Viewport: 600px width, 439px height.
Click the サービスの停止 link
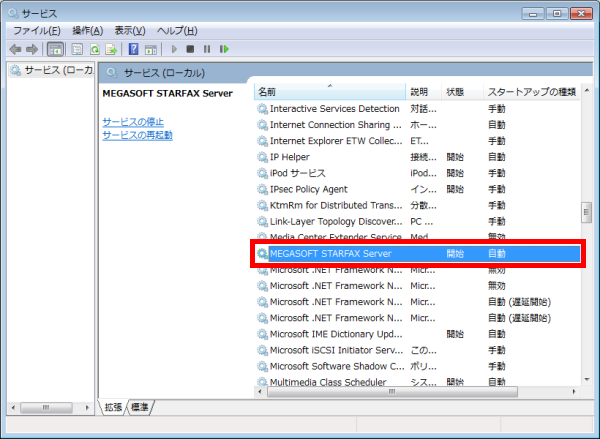coord(133,122)
